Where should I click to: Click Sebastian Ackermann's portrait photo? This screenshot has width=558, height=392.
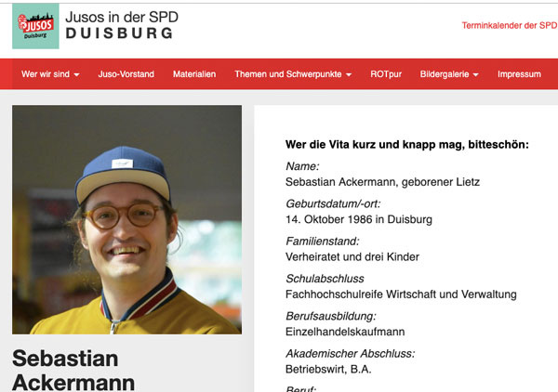pyautogui.click(x=127, y=219)
